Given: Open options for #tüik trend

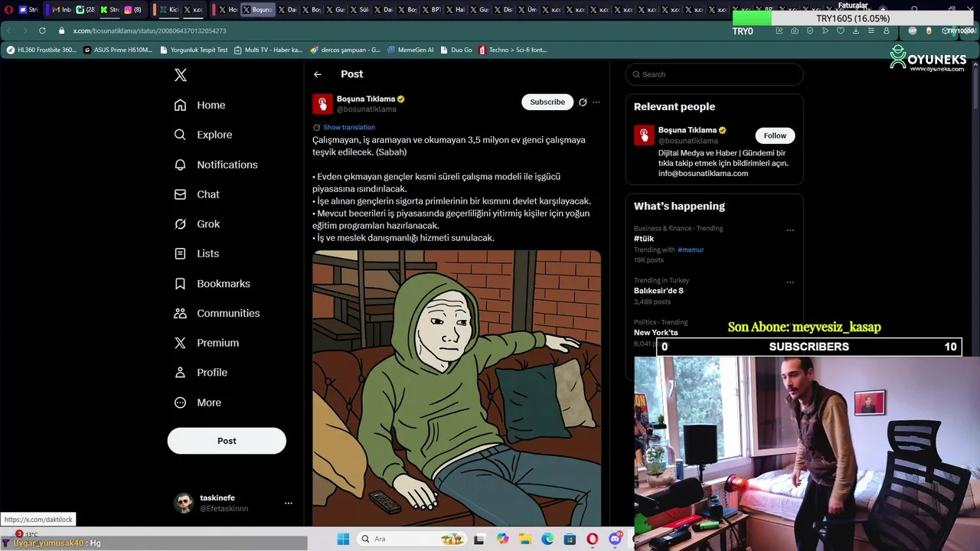Looking at the screenshot, I should tap(790, 230).
